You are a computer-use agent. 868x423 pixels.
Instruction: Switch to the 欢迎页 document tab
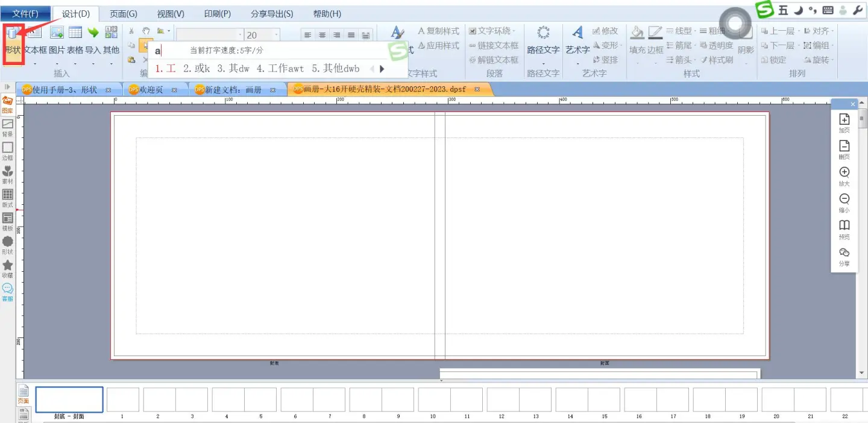tap(151, 90)
